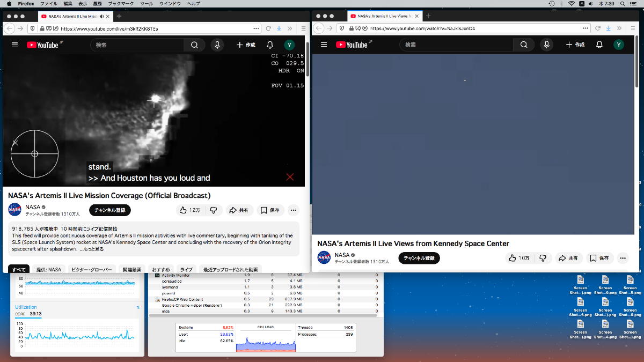
Task: Show more toolbar items in left Firefox window
Action: click(x=290, y=28)
